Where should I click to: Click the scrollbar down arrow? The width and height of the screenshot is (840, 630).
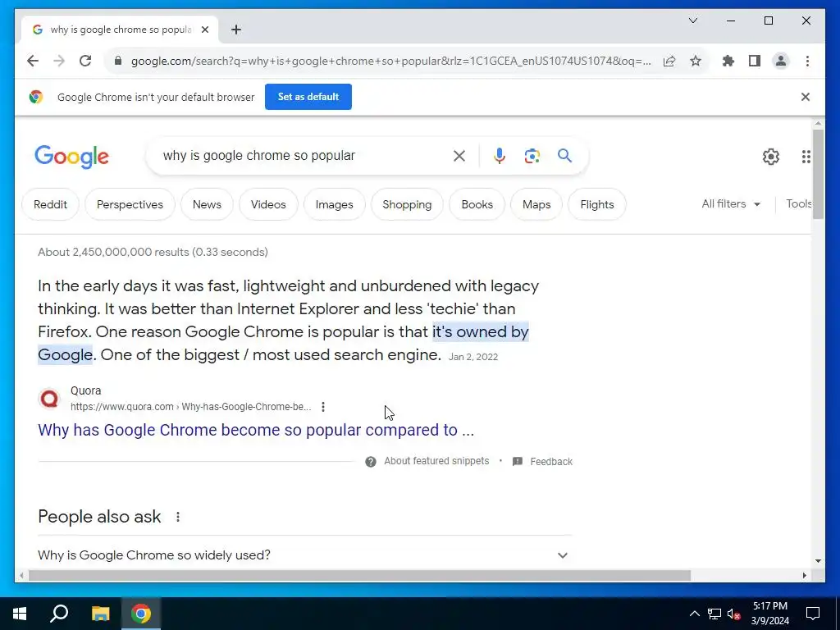(818, 561)
